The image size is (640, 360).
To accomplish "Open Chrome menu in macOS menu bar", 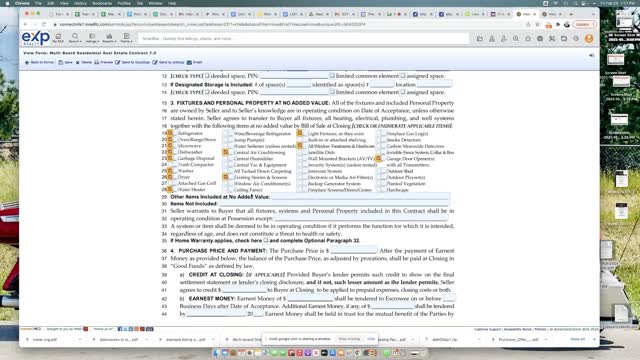I will point(22,3).
